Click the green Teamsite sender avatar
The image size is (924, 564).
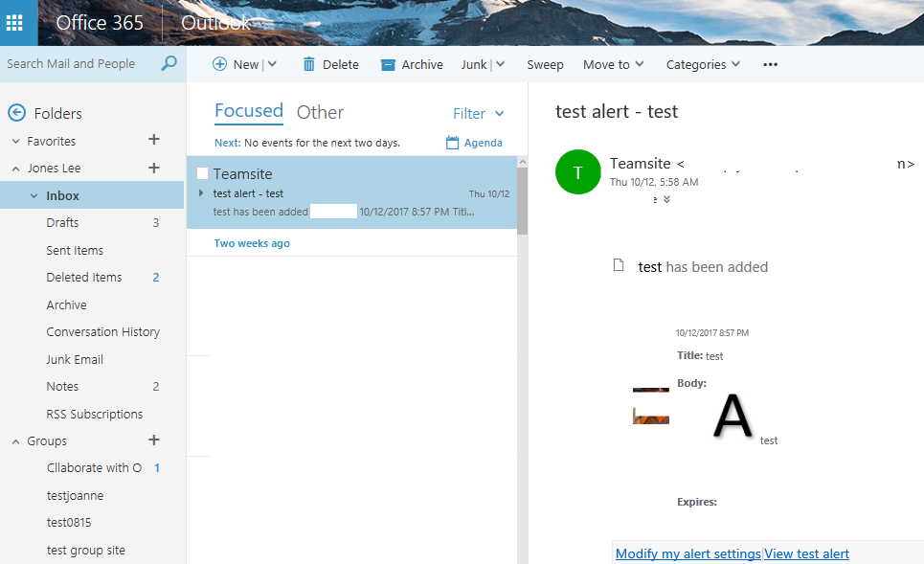[577, 171]
